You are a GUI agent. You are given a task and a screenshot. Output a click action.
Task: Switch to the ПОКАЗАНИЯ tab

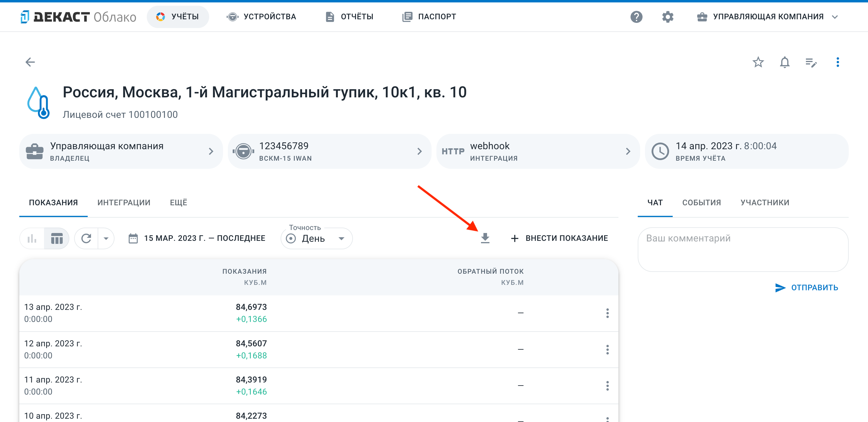pos(53,203)
